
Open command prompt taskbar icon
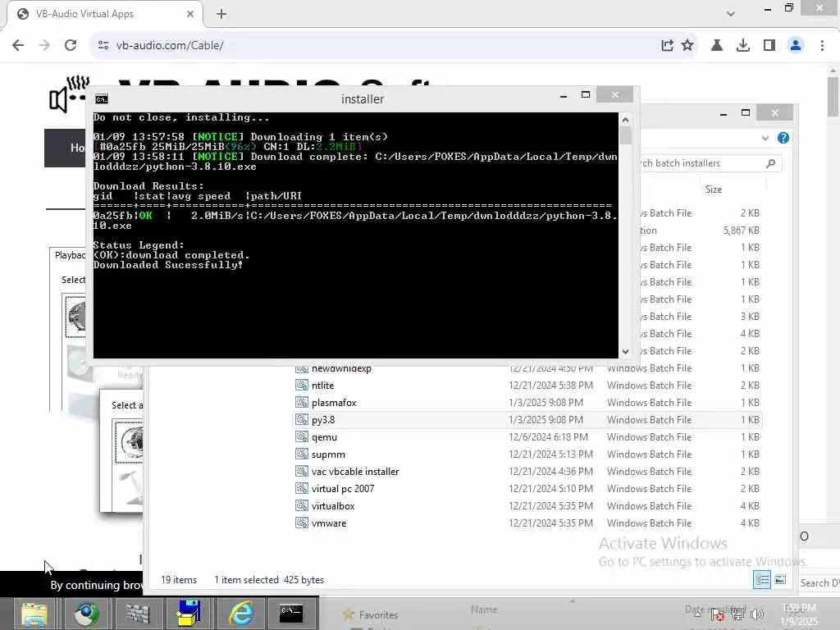(291, 614)
